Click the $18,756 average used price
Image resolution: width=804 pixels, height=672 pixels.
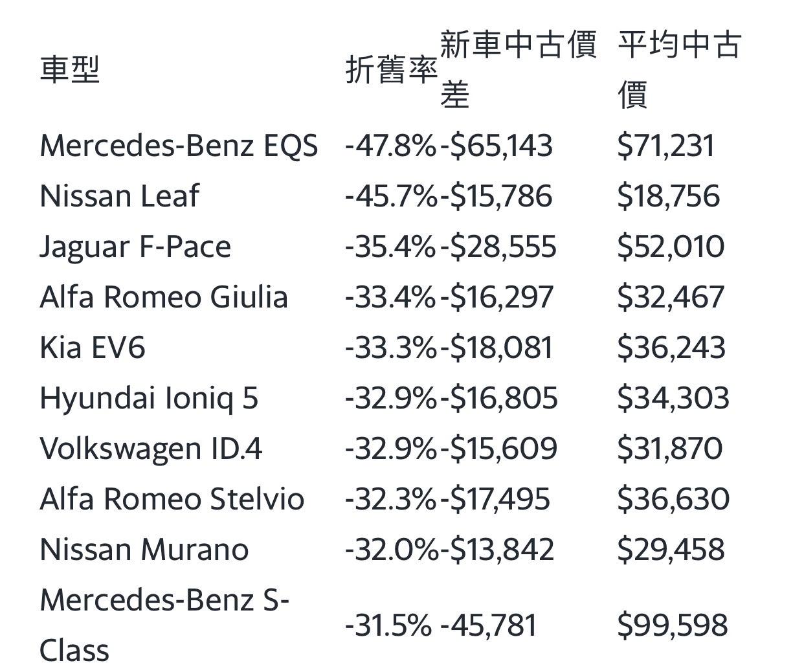pyautogui.click(x=668, y=196)
